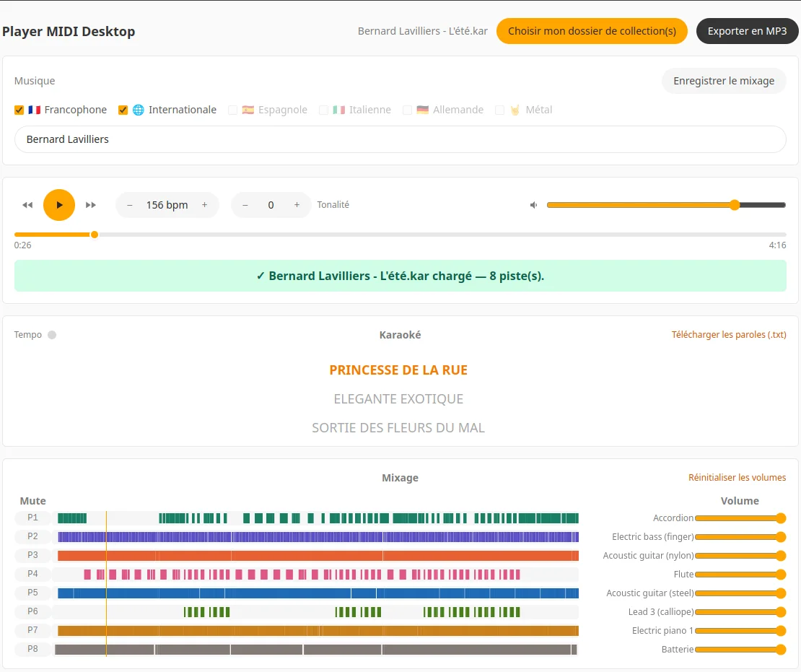Enable the Allemande music checkbox
Screen dimensions: 801x672
click(407, 110)
